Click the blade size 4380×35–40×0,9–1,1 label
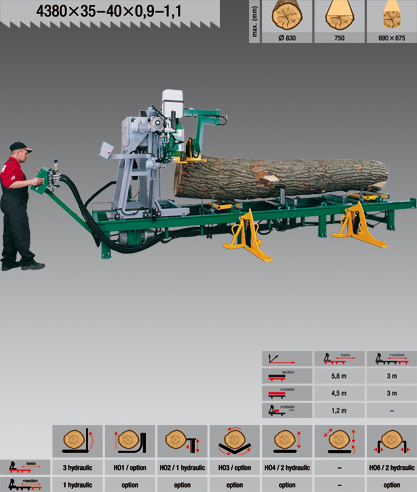 pos(109,11)
